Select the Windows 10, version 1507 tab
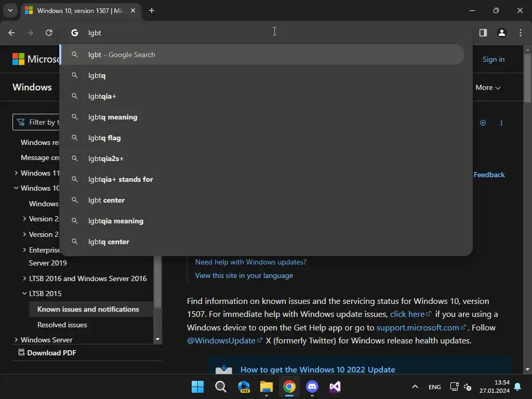The height and width of the screenshot is (399, 532). (79, 10)
